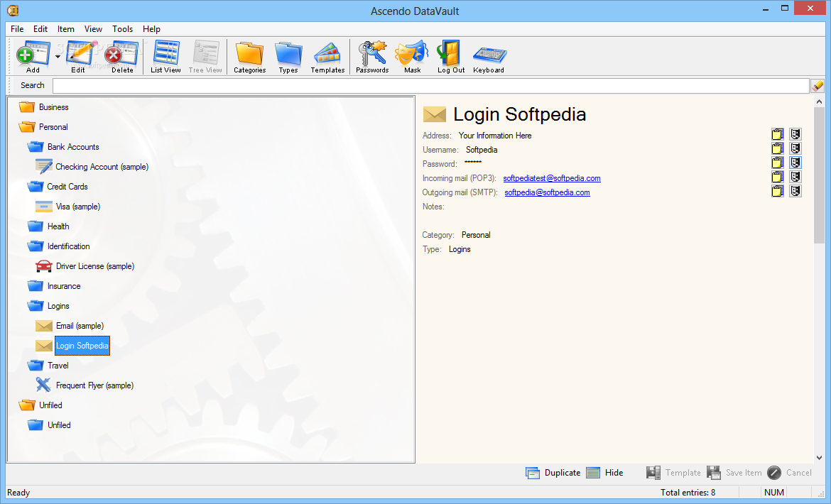The width and height of the screenshot is (831, 504).
Task: Click the Add item toolbar icon
Action: pyautogui.click(x=33, y=56)
